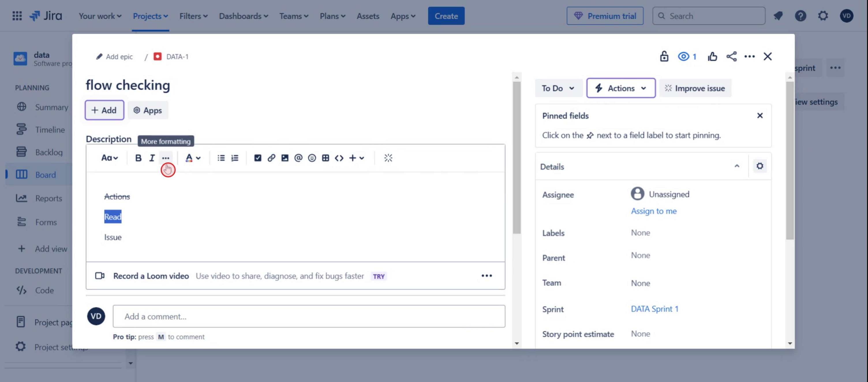The width and height of the screenshot is (868, 382).
Task: Open text styles Aa dropdown
Action: (x=110, y=158)
